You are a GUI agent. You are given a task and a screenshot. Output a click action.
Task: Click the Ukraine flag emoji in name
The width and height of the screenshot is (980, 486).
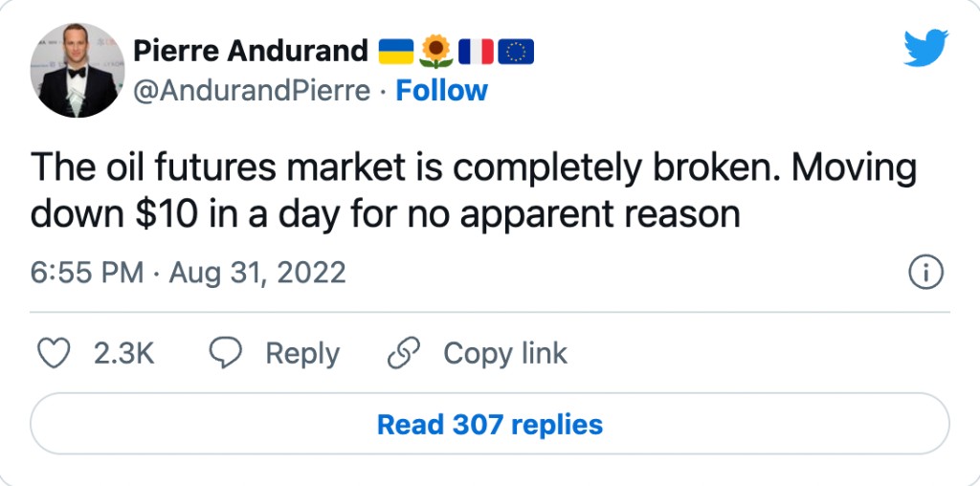point(396,51)
